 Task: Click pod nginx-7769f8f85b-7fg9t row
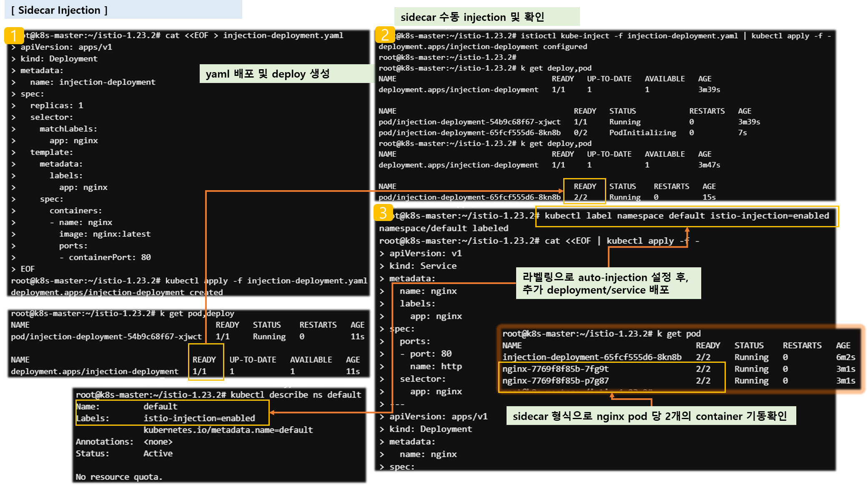click(555, 369)
